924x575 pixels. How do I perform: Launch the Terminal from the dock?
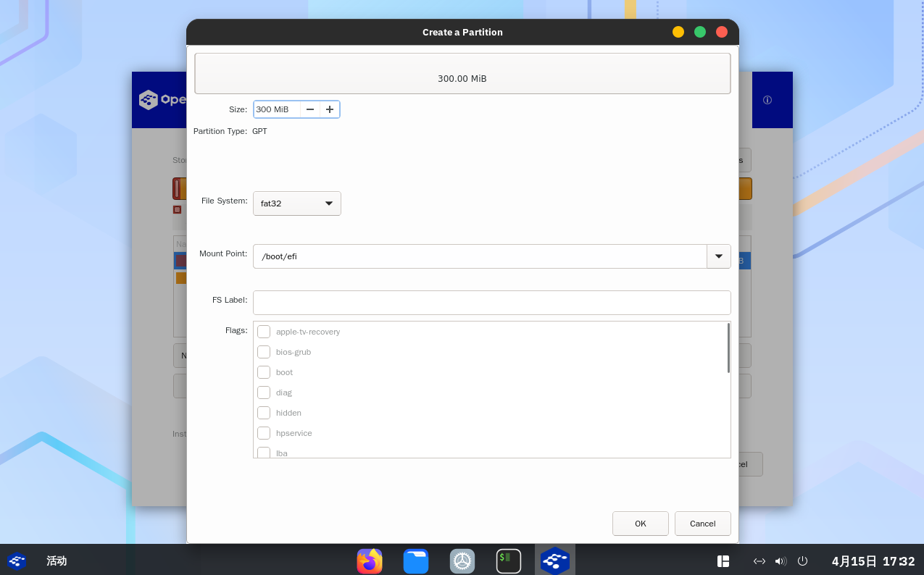point(509,561)
